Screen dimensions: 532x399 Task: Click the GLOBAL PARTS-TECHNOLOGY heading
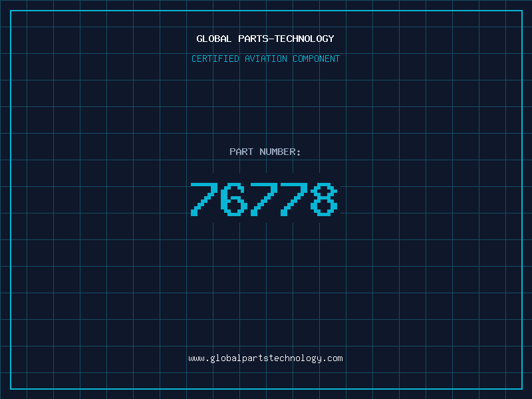265,39
